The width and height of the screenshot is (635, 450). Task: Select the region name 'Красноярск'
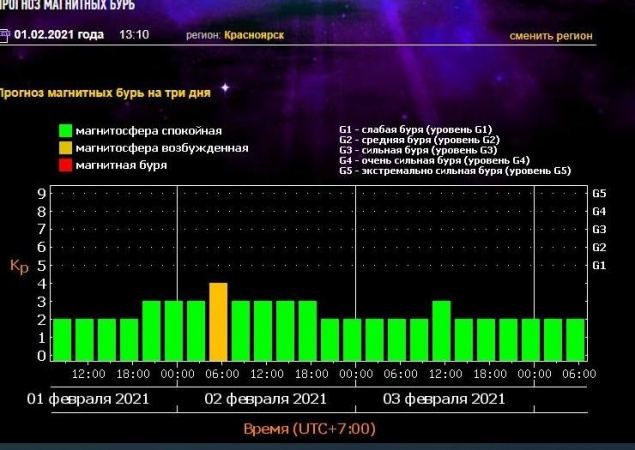click(x=254, y=36)
